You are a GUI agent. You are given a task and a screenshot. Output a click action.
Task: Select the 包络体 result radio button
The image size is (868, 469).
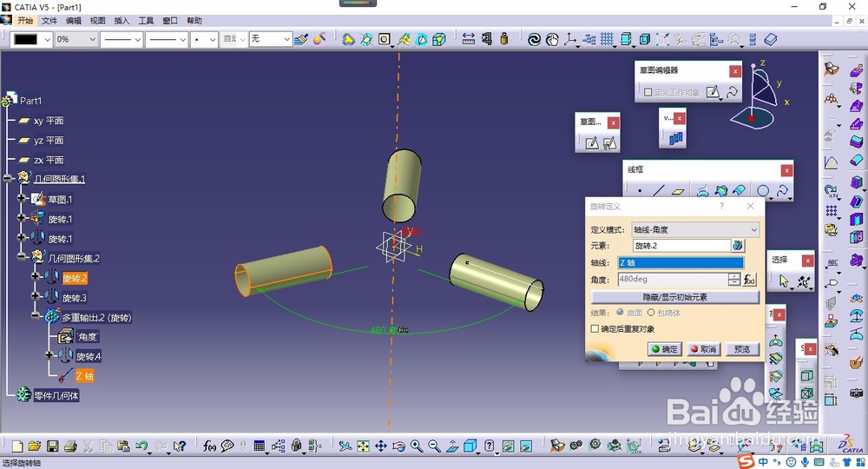pos(651,313)
